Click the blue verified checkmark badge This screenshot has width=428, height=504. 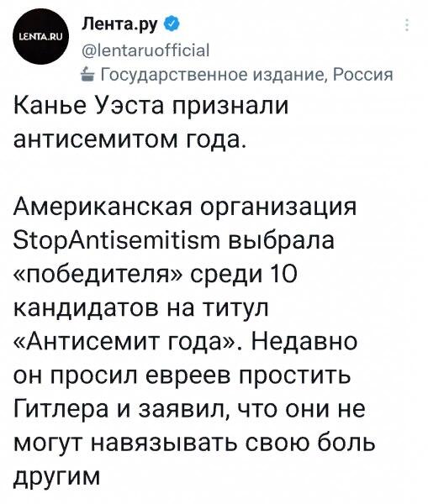(x=170, y=24)
